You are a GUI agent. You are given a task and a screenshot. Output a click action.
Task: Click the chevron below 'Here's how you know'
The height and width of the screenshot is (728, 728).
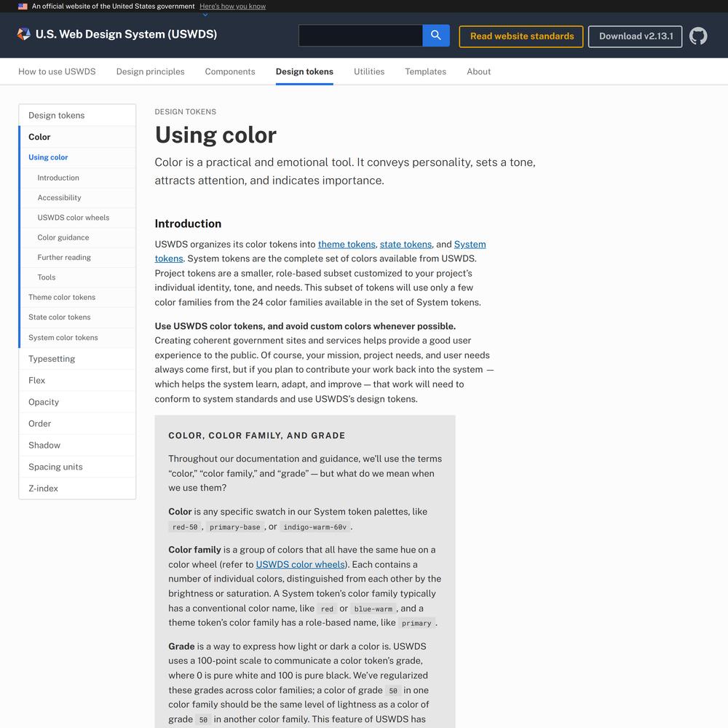pyautogui.click(x=205, y=15)
